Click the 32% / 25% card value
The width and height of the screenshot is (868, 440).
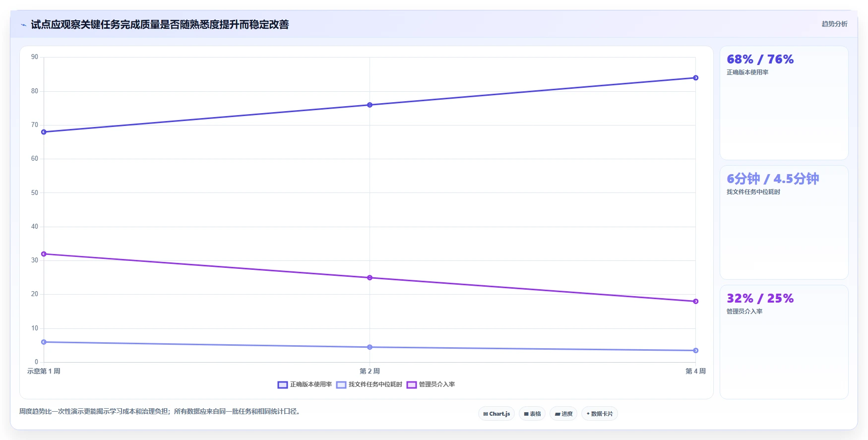pyautogui.click(x=760, y=299)
